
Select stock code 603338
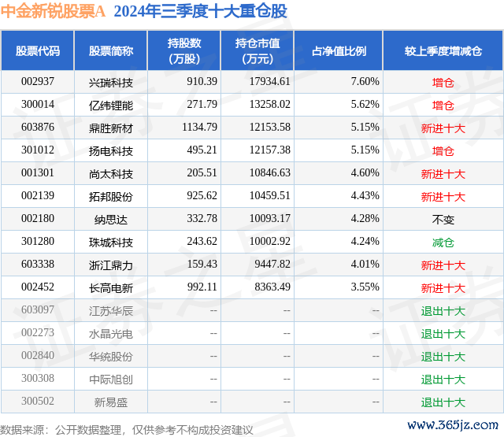coord(38,264)
